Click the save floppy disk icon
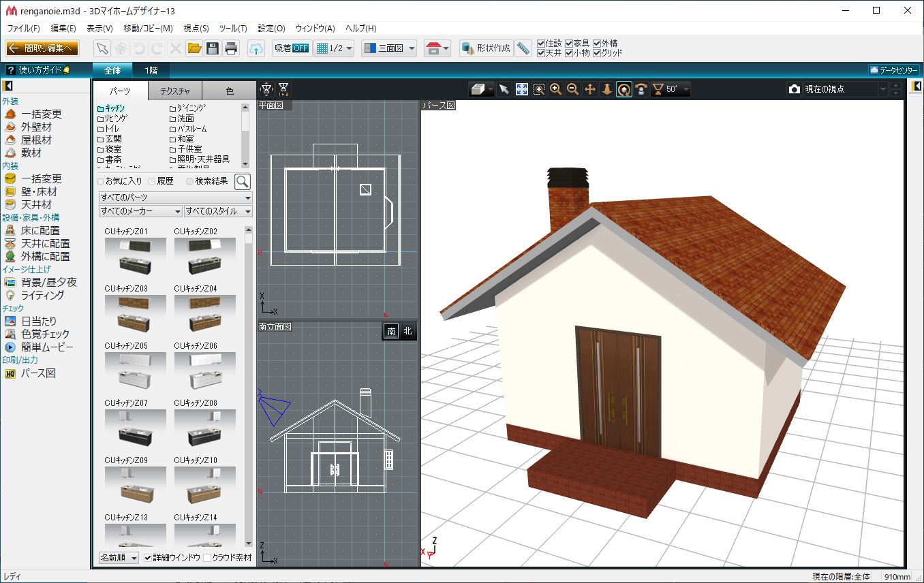This screenshot has height=583, width=924. coord(213,48)
